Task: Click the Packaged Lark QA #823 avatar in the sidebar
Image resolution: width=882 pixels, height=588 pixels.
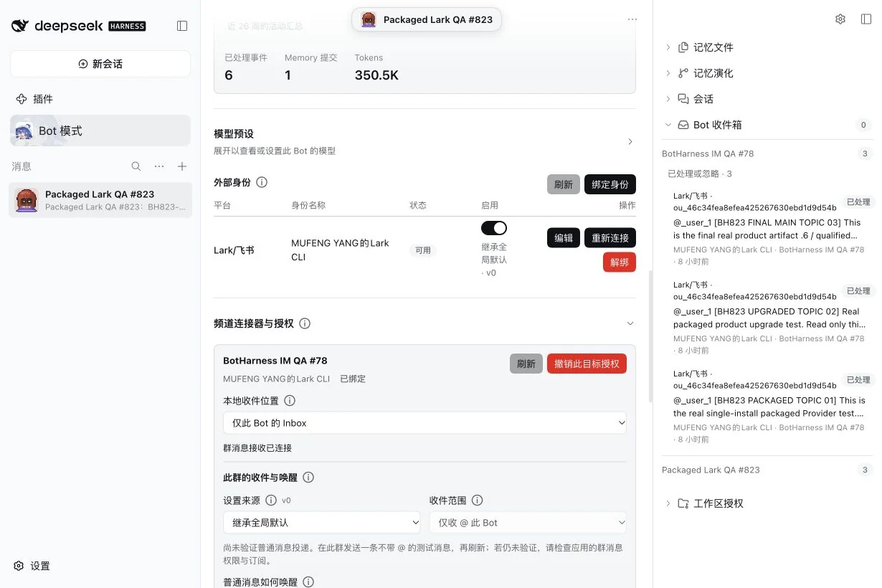Action: [27, 201]
